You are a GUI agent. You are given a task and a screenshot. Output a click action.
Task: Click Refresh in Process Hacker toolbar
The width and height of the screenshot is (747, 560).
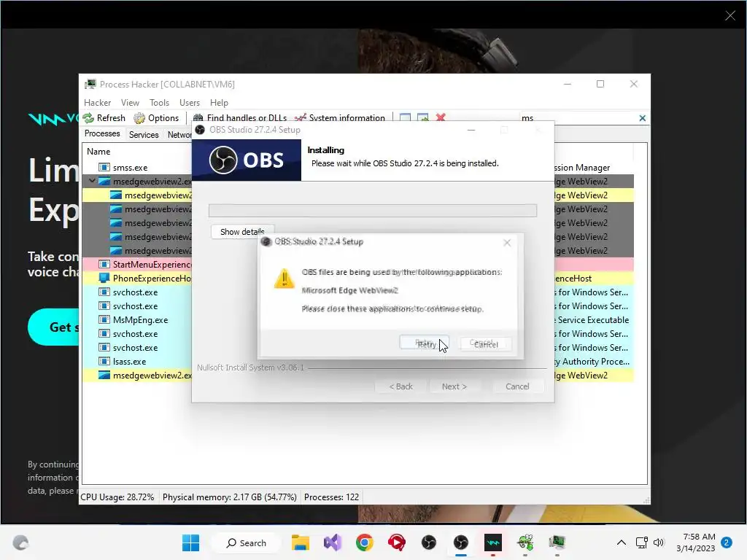pyautogui.click(x=104, y=117)
